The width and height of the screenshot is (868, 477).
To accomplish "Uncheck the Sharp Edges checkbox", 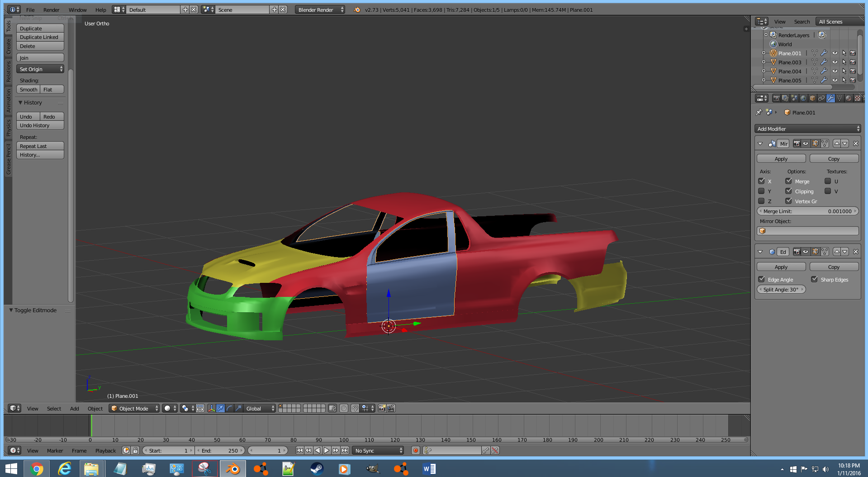I will coord(814,279).
